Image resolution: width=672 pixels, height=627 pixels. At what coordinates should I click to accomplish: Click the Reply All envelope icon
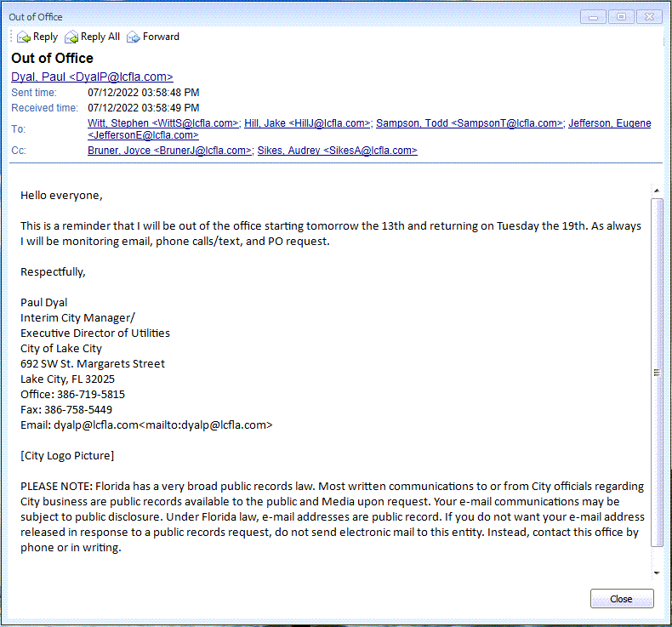(x=71, y=37)
